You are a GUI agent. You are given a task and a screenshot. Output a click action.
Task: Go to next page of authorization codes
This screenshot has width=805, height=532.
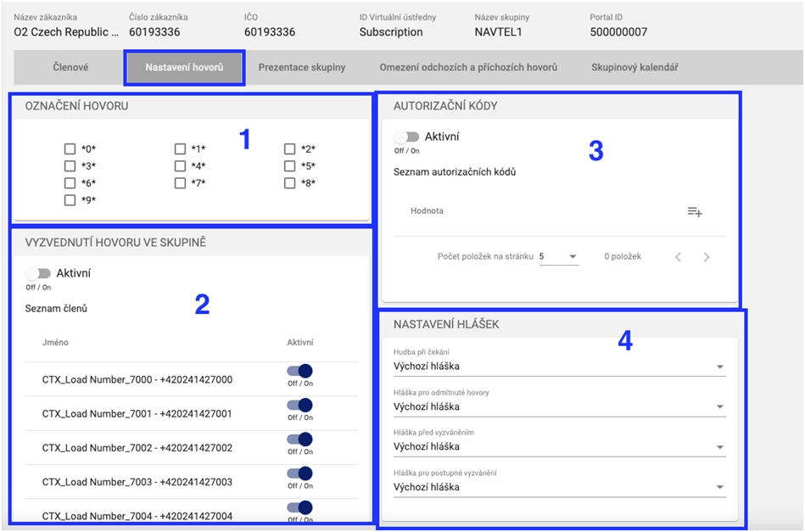pyautogui.click(x=707, y=257)
